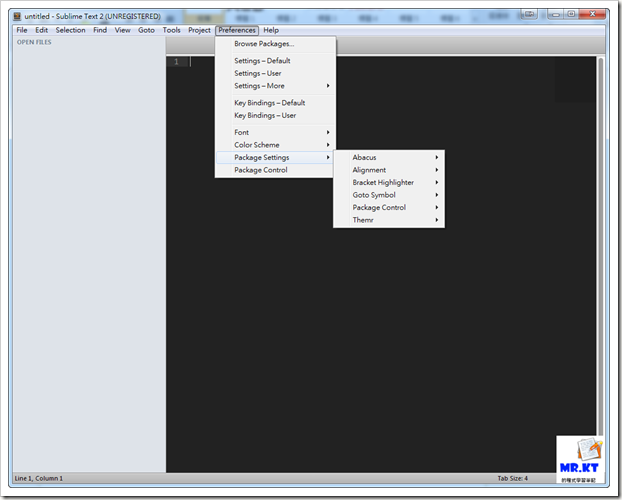Click the Sublime Text title bar icon
Viewport: 622px width, 500px height.
pyautogui.click(x=17, y=16)
